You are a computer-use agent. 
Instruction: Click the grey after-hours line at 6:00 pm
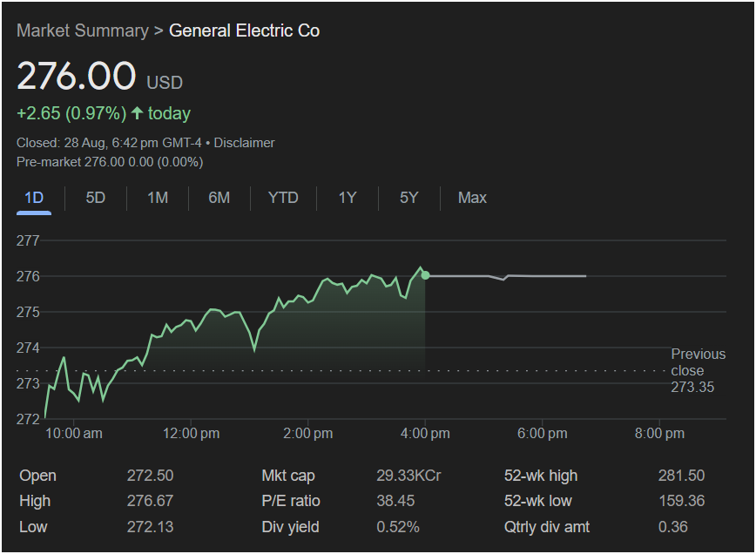pyautogui.click(x=543, y=276)
